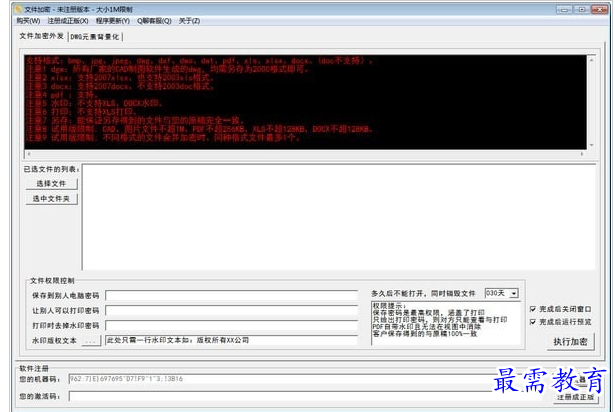Screen dimensions: 615x412
Task: Focus the 让别人可以打印密码 input field
Action: (x=231, y=310)
